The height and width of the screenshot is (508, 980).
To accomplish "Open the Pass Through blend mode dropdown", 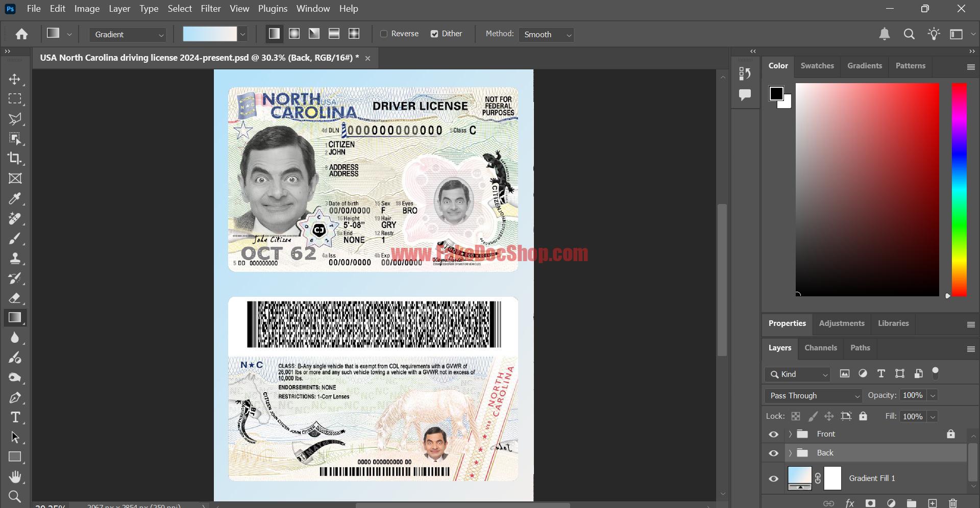I will (x=814, y=395).
